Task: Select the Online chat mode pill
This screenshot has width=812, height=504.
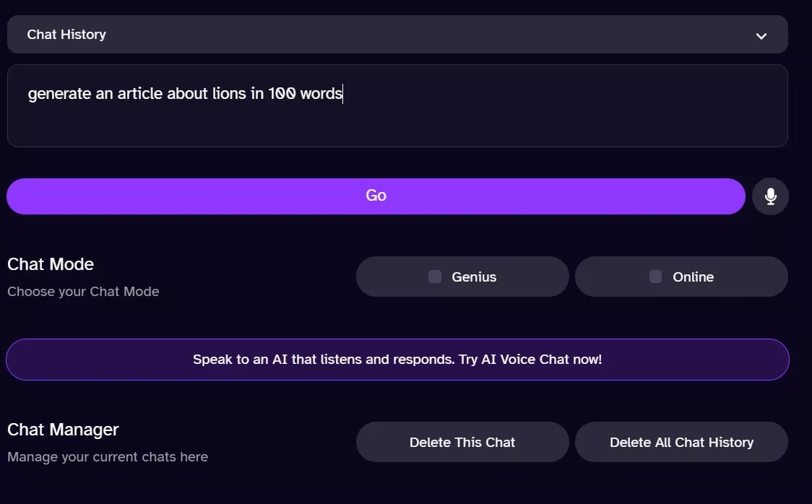Action: coord(681,277)
